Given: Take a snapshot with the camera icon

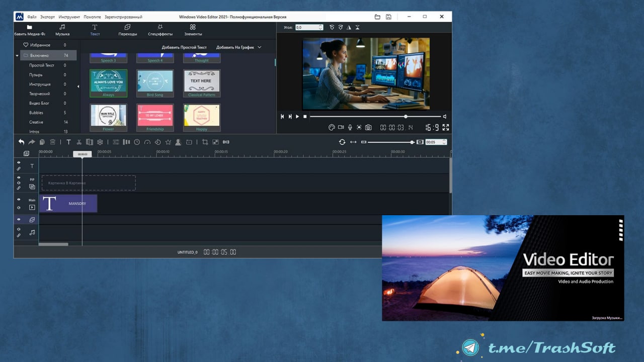Looking at the screenshot, I should (368, 128).
